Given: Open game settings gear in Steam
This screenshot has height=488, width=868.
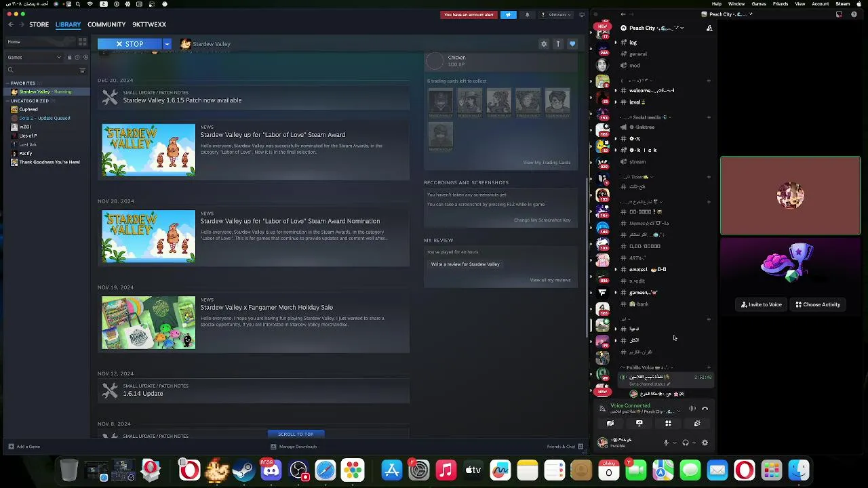Looking at the screenshot, I should [x=543, y=44].
